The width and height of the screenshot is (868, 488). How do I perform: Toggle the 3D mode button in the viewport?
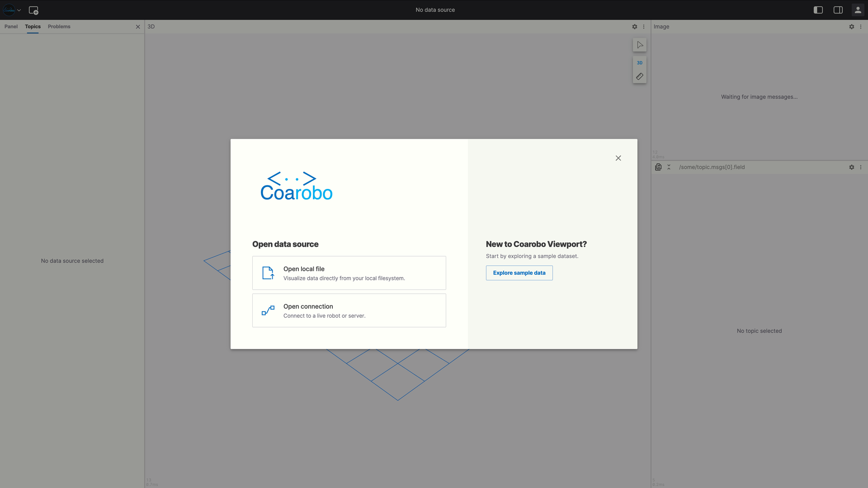point(639,63)
